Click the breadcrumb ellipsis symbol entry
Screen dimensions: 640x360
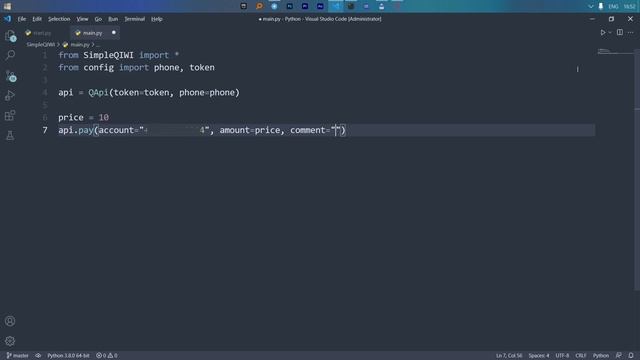coord(98,44)
